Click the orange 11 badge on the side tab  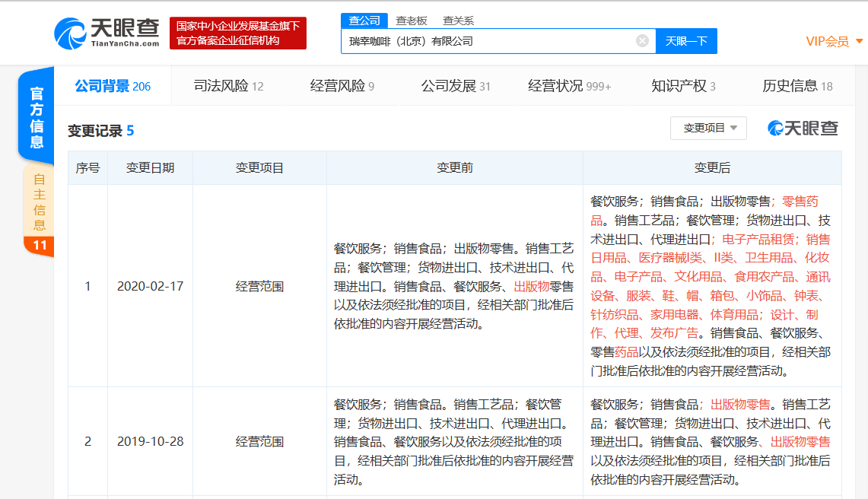pos(40,246)
